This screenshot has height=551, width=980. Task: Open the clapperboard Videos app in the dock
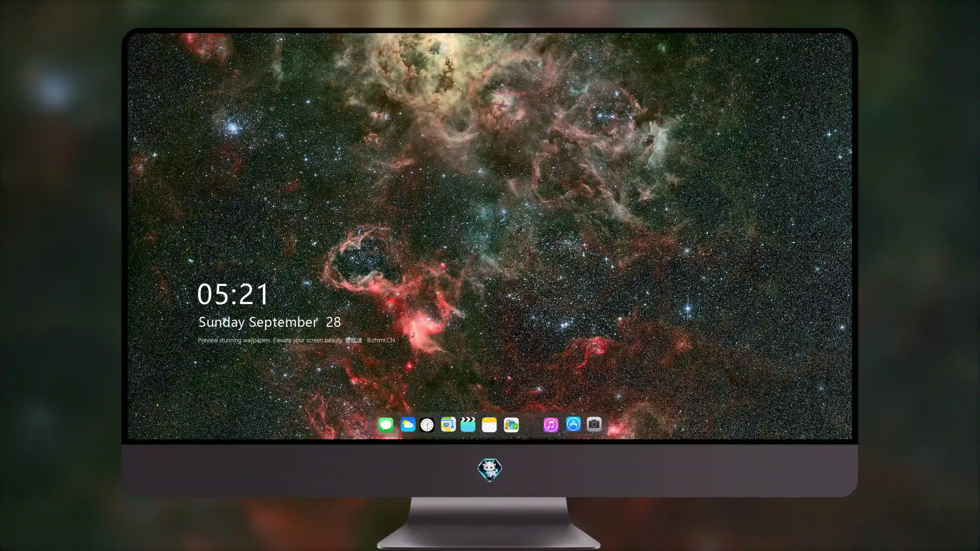pyautogui.click(x=468, y=424)
